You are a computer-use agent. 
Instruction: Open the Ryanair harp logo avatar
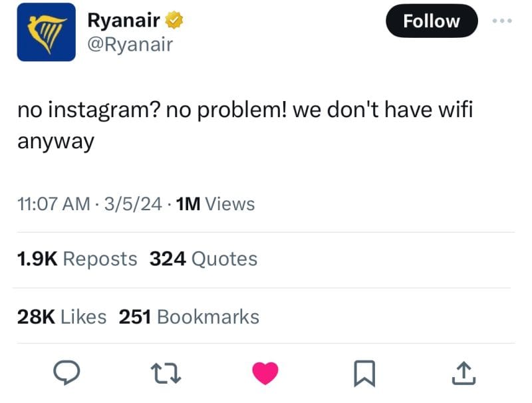point(47,32)
